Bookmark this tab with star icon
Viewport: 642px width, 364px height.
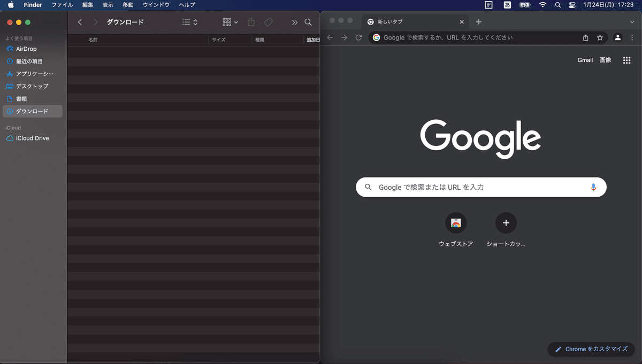coord(600,37)
